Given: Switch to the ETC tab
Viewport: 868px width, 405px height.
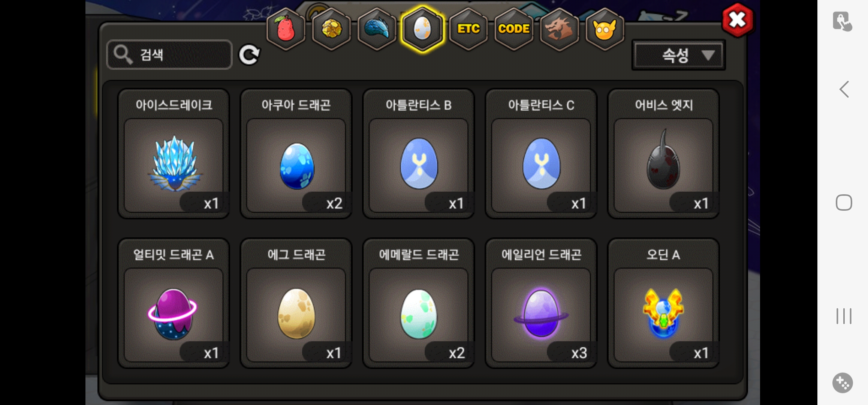Looking at the screenshot, I should click(x=468, y=29).
